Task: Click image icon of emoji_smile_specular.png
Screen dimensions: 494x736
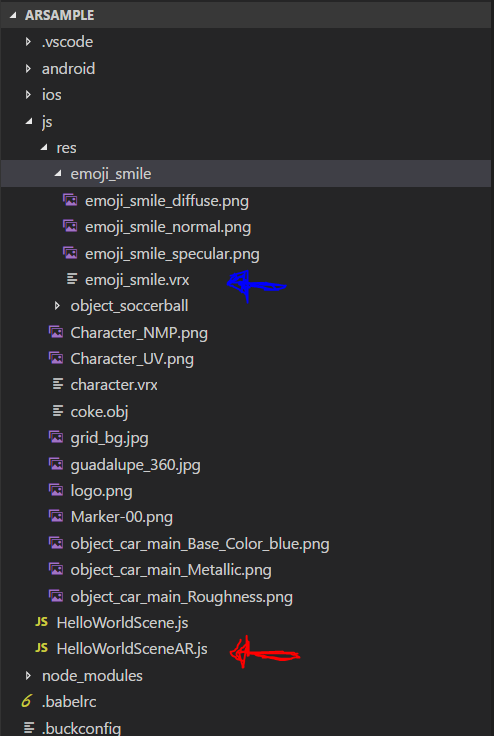Action: (x=70, y=253)
